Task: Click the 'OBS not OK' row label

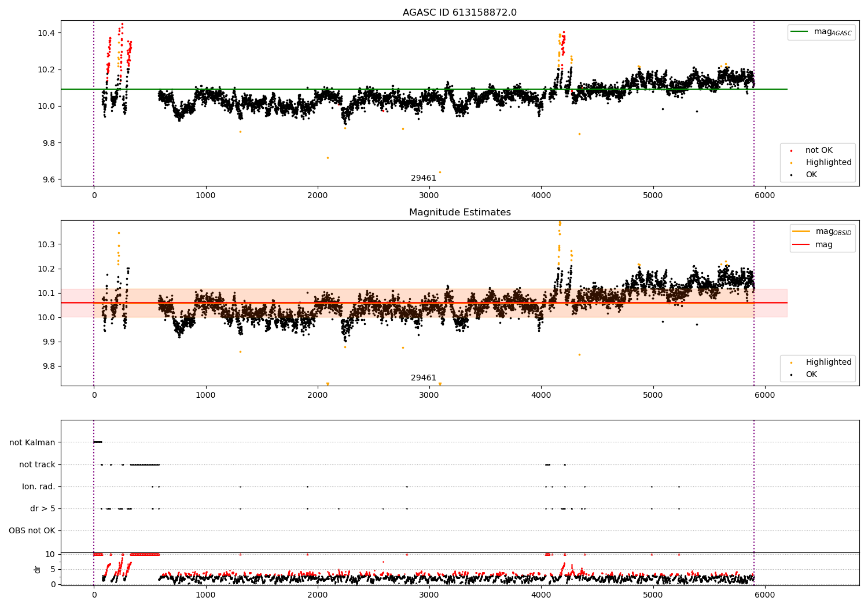Action: (32, 530)
